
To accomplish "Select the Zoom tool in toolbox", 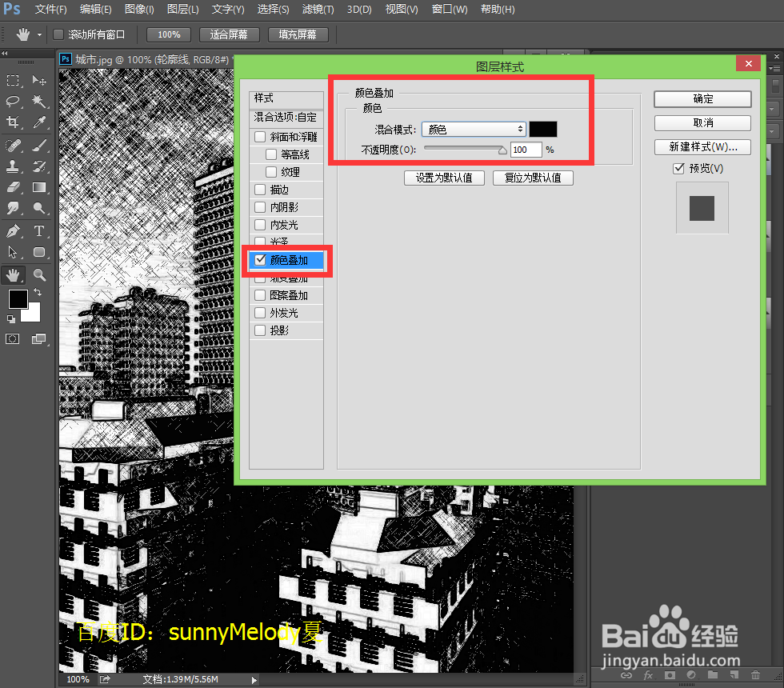I will point(39,274).
